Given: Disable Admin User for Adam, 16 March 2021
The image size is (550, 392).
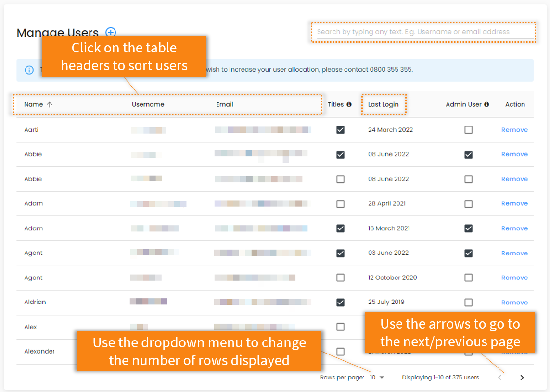Looking at the screenshot, I should [x=468, y=228].
